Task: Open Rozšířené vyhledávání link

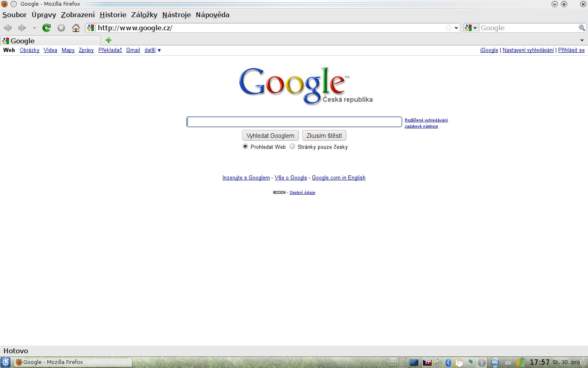Action: pos(426,120)
